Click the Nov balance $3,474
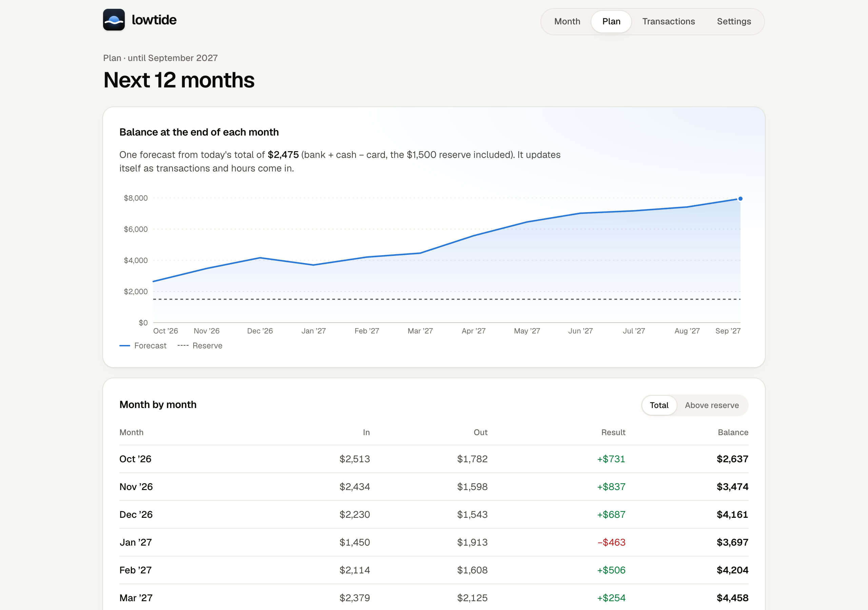 click(732, 487)
